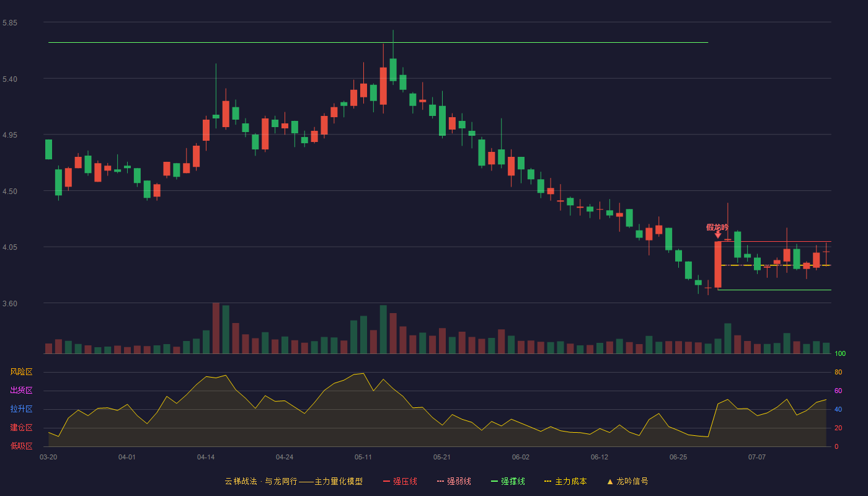The height and width of the screenshot is (496, 868).
Task: Click the 04-14 date label
Action: point(206,457)
